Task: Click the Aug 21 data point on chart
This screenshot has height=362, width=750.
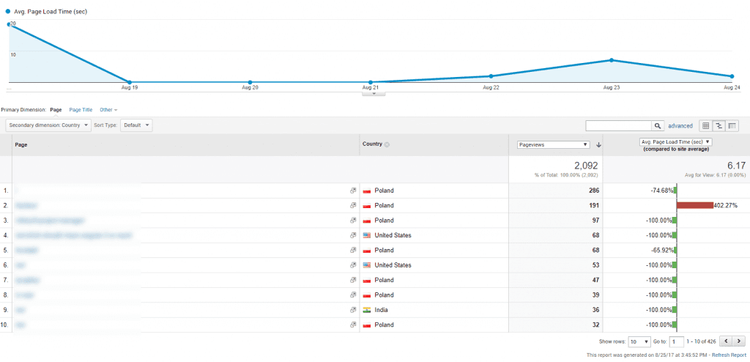Action: coord(371,82)
